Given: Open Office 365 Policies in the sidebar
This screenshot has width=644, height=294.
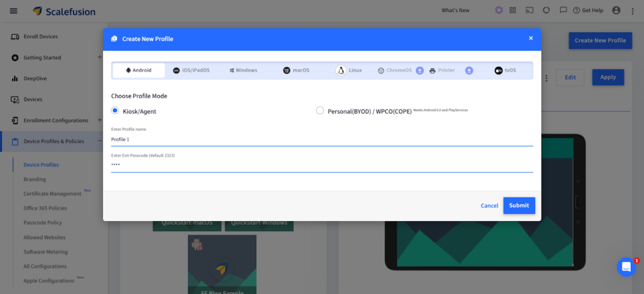Looking at the screenshot, I should point(45,208).
